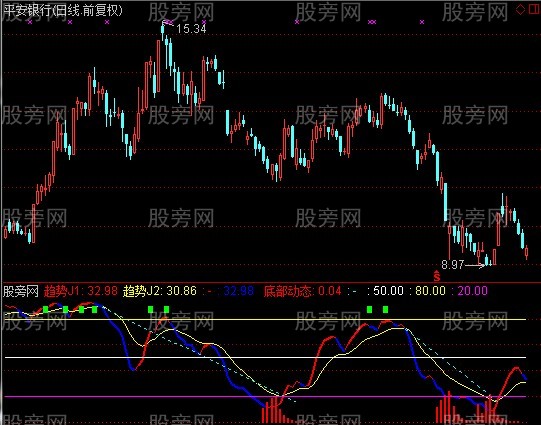
Task: Click the 趋势J1: 32.98 indicator label
Action: tap(81, 291)
